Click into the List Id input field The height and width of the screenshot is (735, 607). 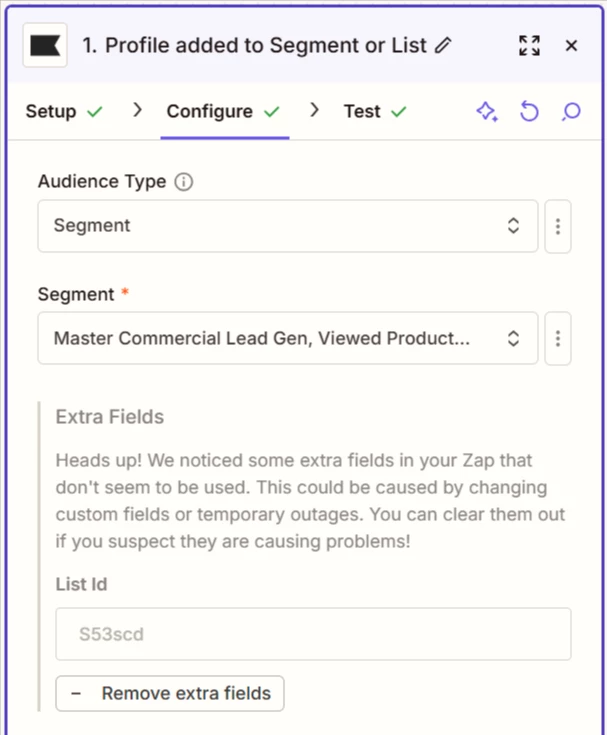pos(313,633)
